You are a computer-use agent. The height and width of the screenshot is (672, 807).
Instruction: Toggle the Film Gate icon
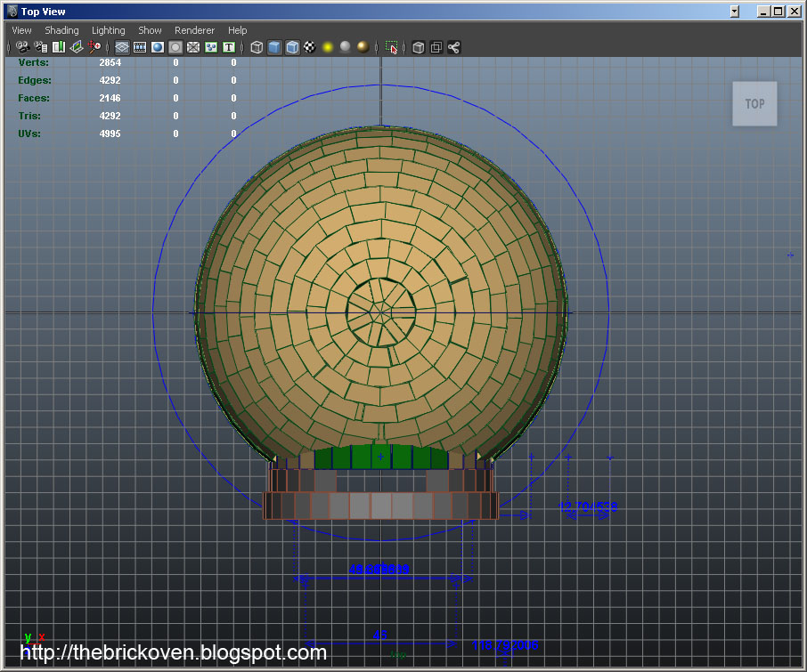(x=140, y=47)
